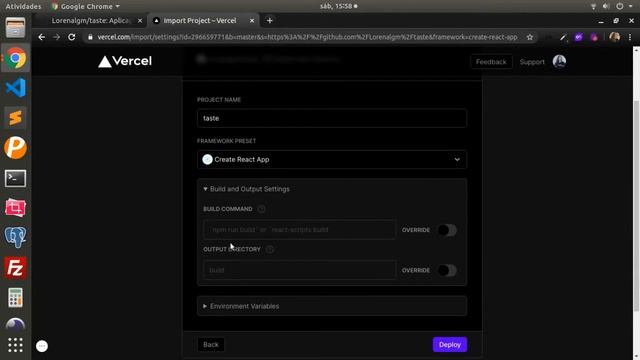Open the Framework Preset dropdown
Viewport: 640px width, 360px height.
coord(332,160)
